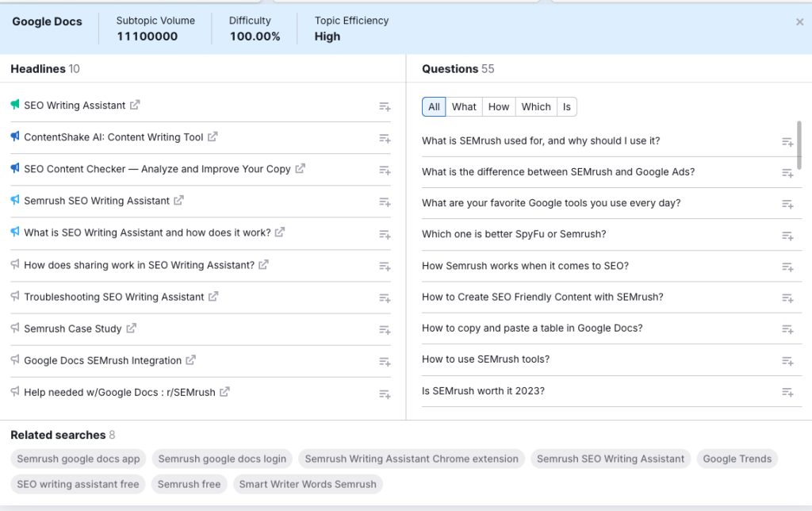Return to the 'All' questions tab
This screenshot has width=812, height=511.
[434, 106]
